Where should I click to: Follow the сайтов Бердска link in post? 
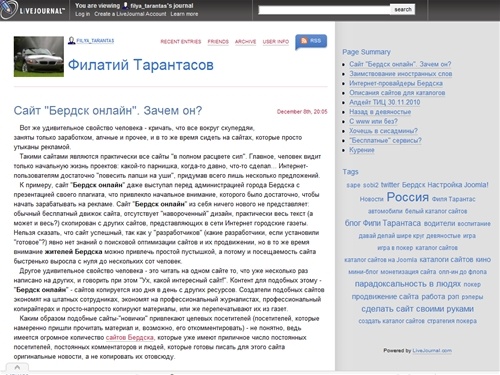pyautogui.click(x=130, y=337)
